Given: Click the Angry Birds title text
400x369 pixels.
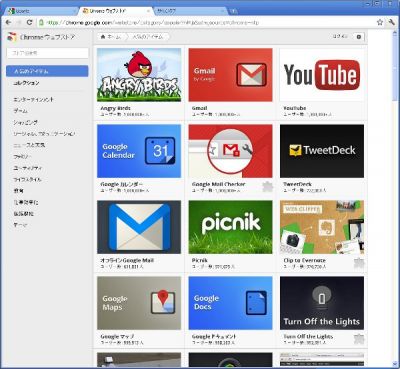Looking at the screenshot, I should click(115, 108).
